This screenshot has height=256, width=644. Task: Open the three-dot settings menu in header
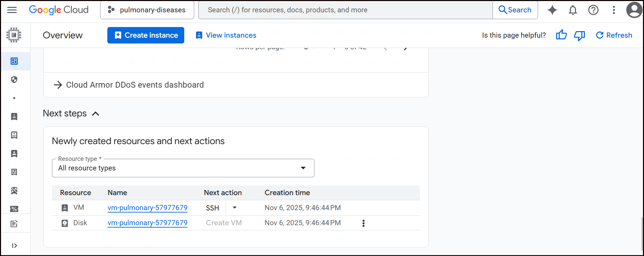614,10
